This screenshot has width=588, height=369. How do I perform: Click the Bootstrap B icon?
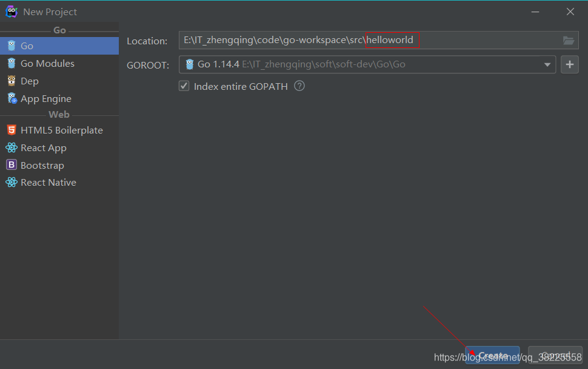[12, 165]
